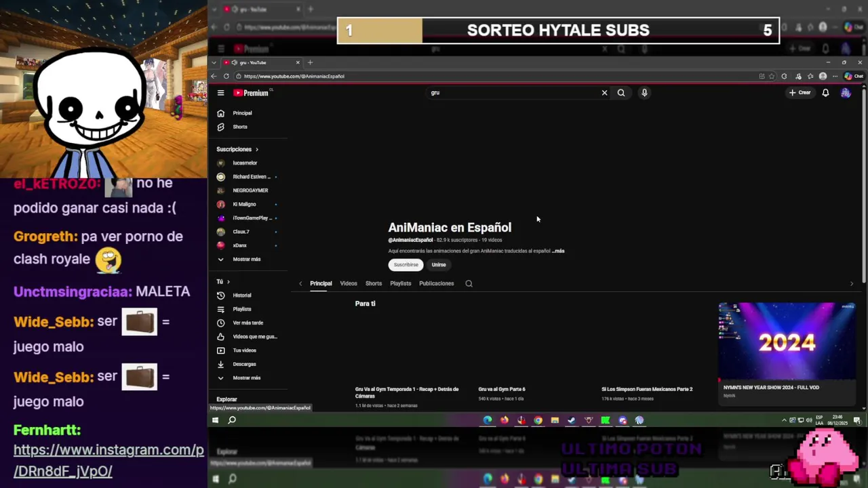Open the tab list dropdown arrow
Image resolution: width=868 pixels, height=488 pixels.
[214, 62]
